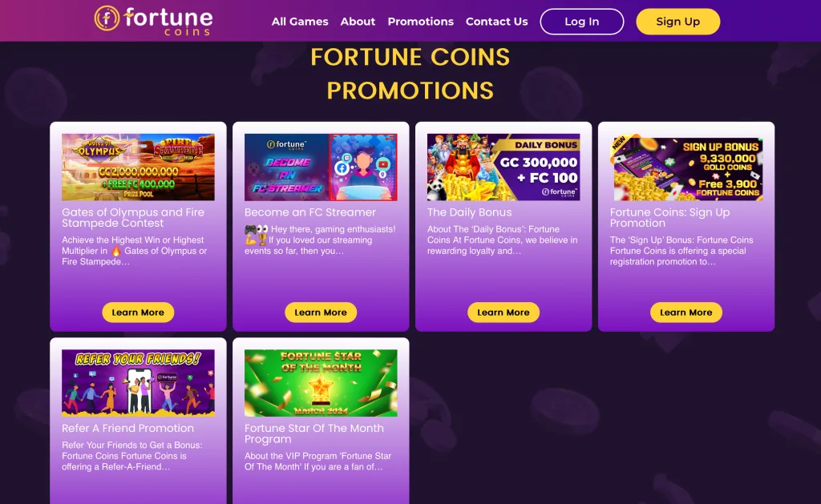
Task: Open the Refer Your Friends banner image
Action: pos(138,382)
